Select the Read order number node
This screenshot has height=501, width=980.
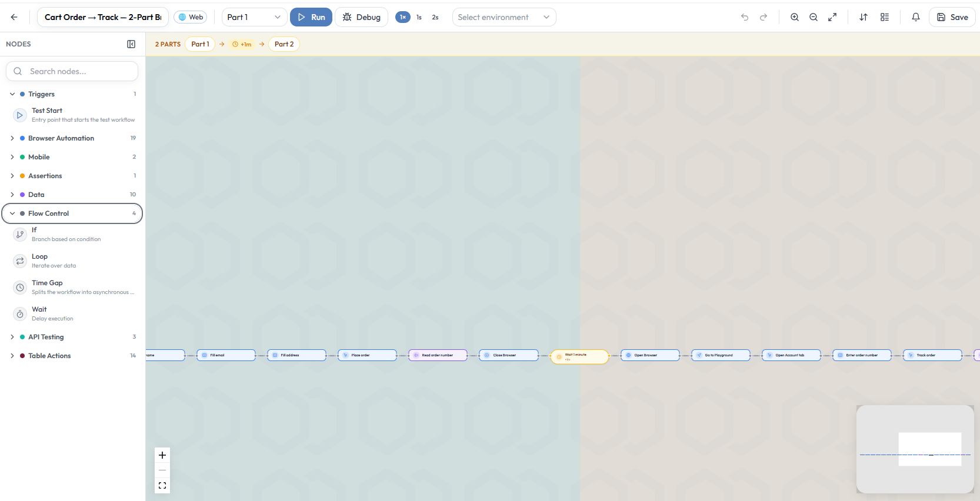[x=438, y=355]
